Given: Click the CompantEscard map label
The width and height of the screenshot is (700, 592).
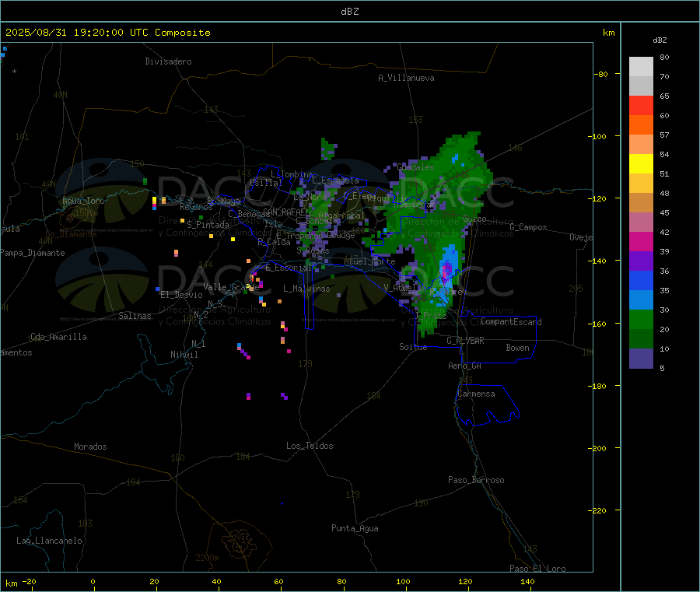Looking at the screenshot, I should [511, 322].
